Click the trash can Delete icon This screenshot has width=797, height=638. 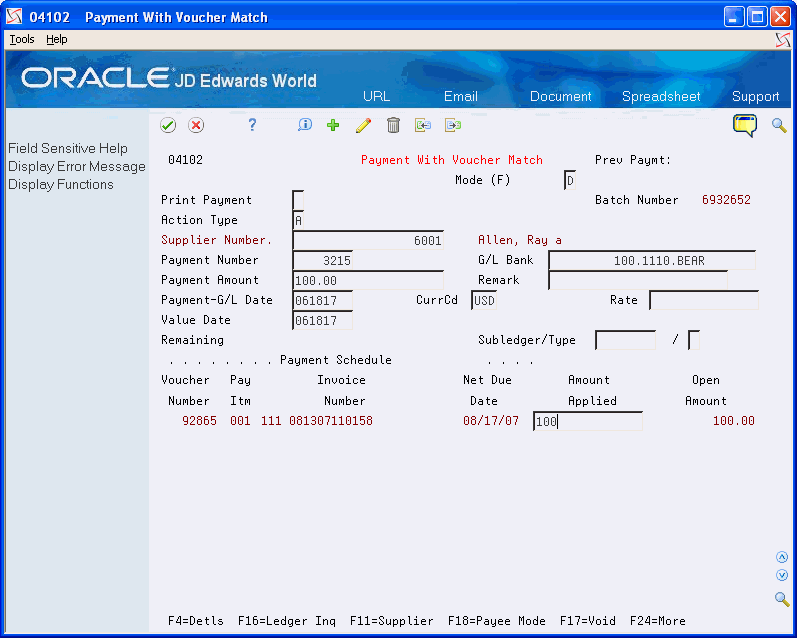click(x=393, y=125)
